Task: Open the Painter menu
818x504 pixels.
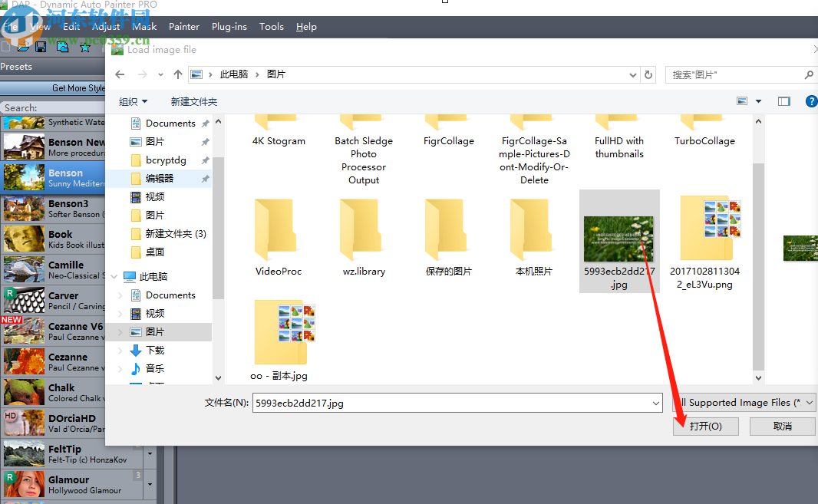Action: (183, 26)
